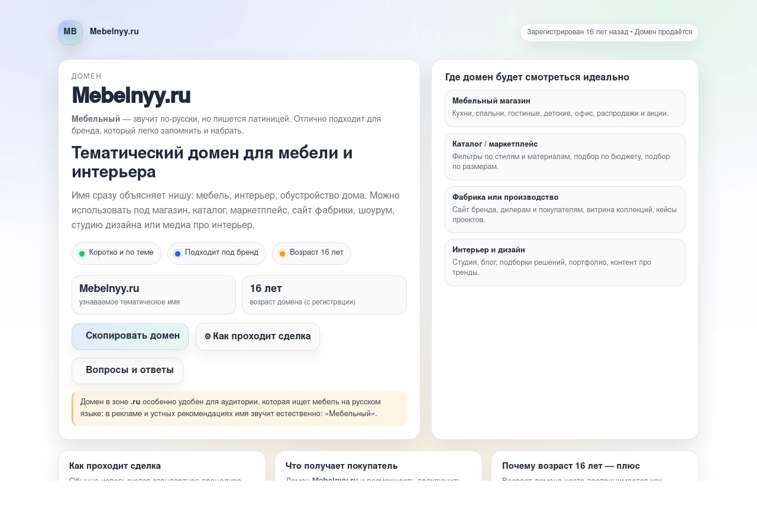Click the gear icon in 'Как проходит сделка' button
Image resolution: width=757 pixels, height=532 pixels.
pos(208,336)
